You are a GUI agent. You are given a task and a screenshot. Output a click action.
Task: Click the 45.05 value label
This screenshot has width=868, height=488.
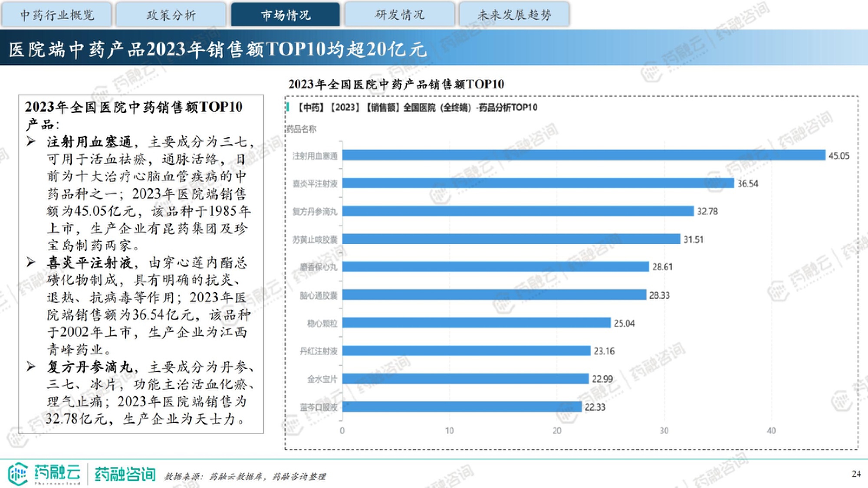[838, 156]
